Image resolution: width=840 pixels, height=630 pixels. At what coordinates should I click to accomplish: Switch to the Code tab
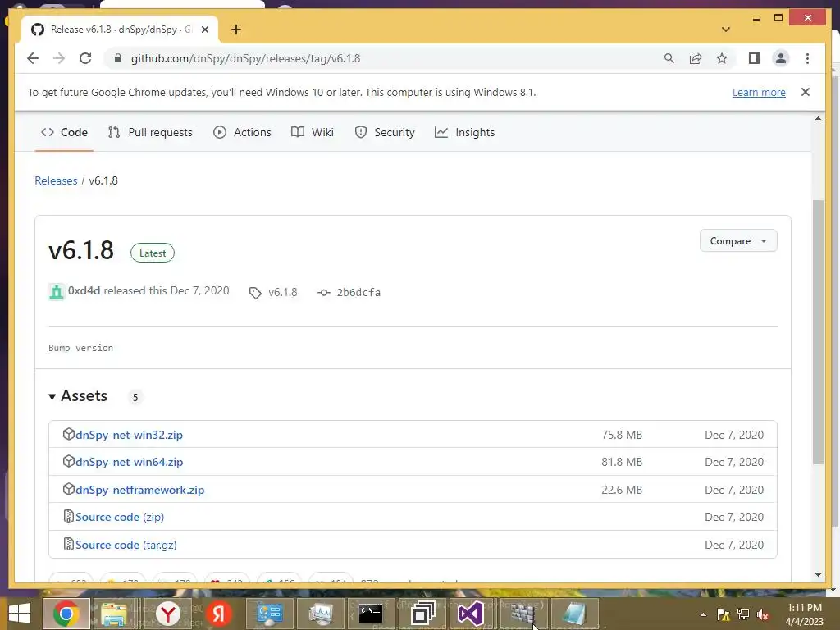[64, 132]
